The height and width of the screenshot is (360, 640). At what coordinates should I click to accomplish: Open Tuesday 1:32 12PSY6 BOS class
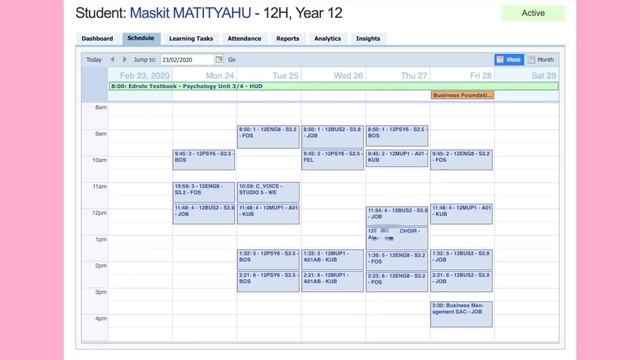pos(268,260)
